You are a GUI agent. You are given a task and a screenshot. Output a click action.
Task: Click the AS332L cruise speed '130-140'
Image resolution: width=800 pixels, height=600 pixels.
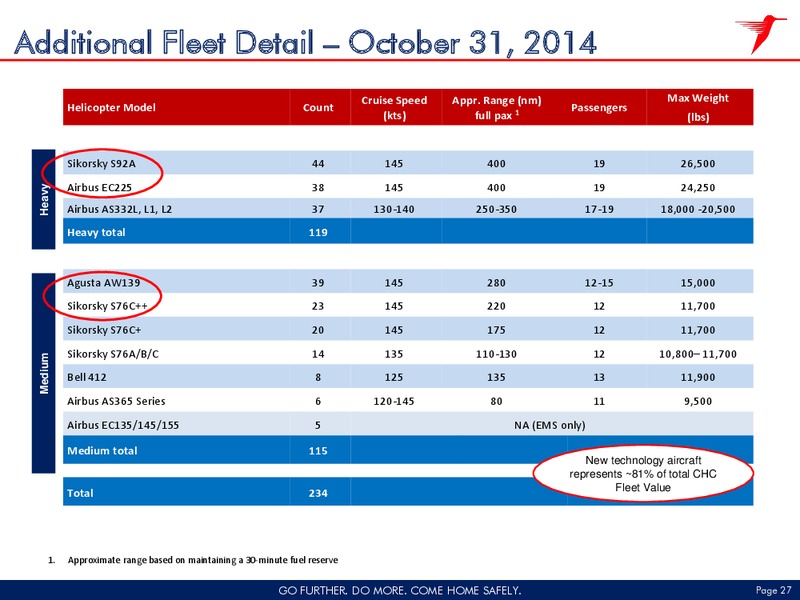pyautogui.click(x=394, y=209)
